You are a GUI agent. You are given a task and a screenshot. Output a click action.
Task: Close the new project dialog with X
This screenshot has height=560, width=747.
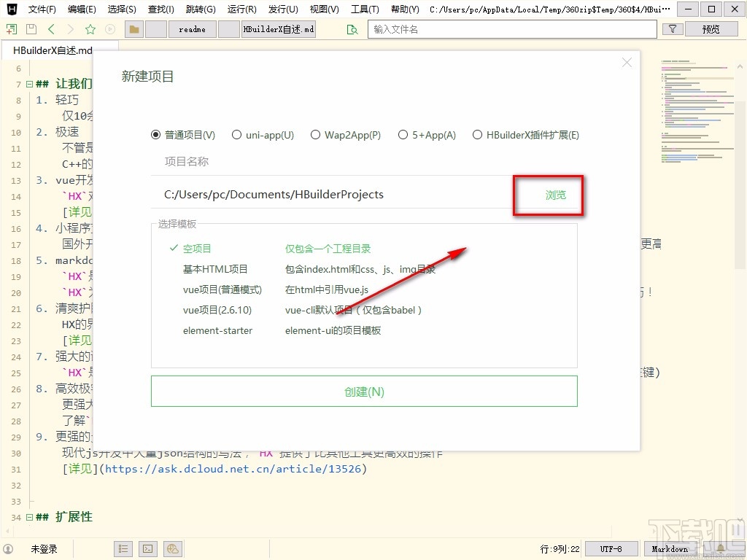coord(627,63)
